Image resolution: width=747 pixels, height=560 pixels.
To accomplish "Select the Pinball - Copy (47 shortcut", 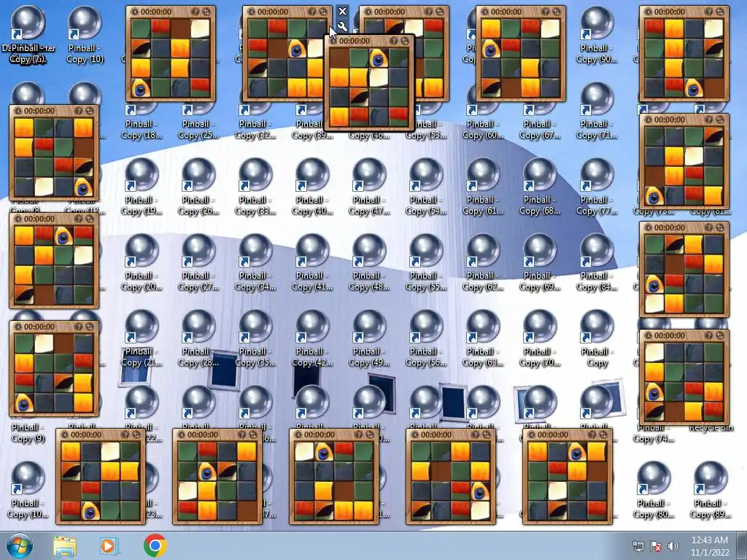I will point(368,187).
